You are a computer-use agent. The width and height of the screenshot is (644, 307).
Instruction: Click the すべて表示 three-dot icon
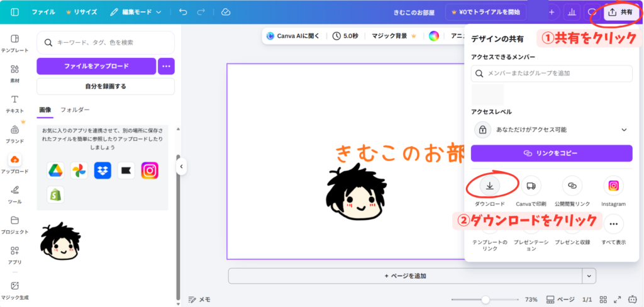pyautogui.click(x=613, y=224)
